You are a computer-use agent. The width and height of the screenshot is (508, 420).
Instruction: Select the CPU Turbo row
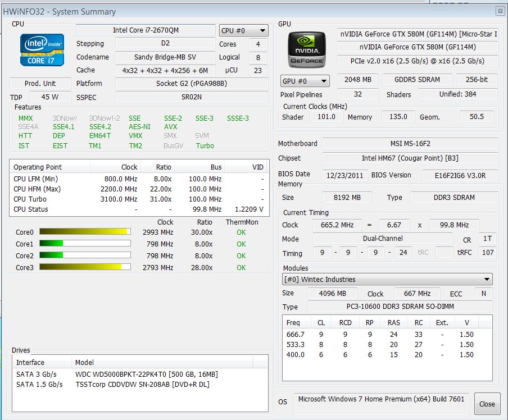pos(139,199)
